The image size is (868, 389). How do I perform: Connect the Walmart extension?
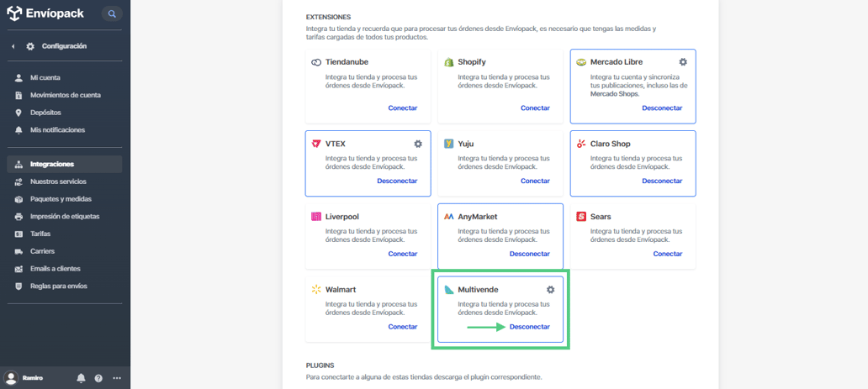point(402,327)
